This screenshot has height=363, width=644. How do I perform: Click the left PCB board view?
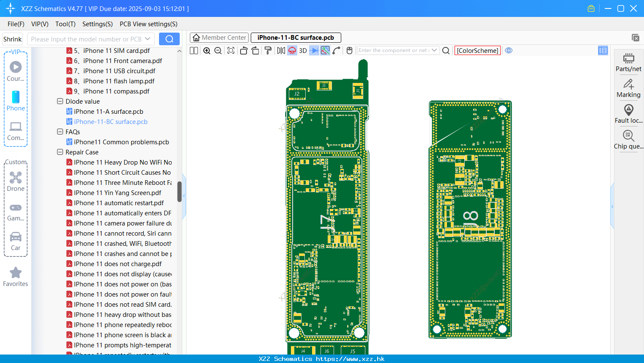pos(327,207)
